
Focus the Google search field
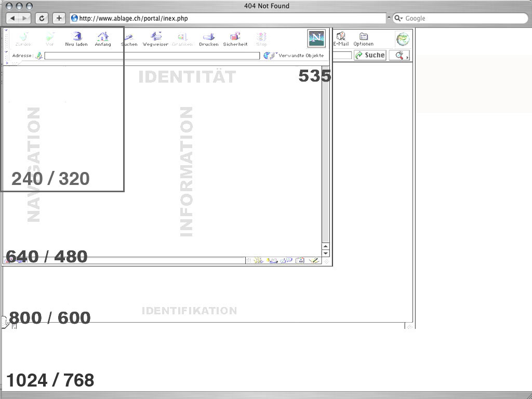pos(462,18)
